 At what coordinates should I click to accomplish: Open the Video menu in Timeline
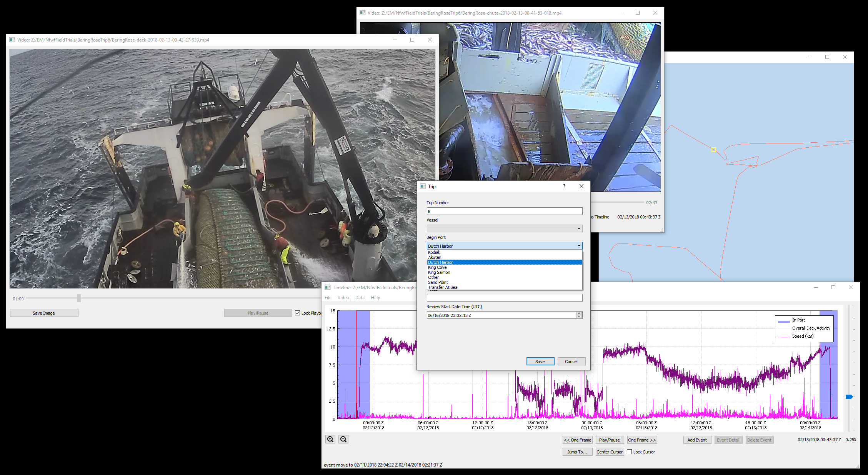pos(343,298)
